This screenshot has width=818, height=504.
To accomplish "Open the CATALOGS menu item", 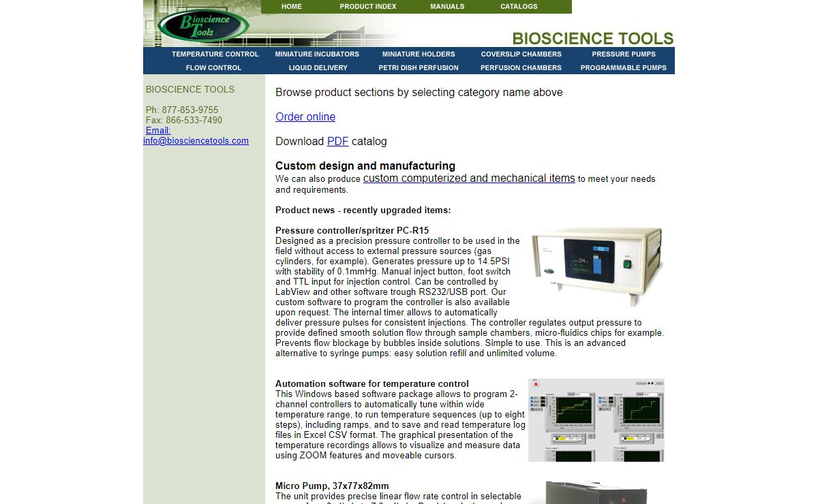I will click(x=519, y=6).
